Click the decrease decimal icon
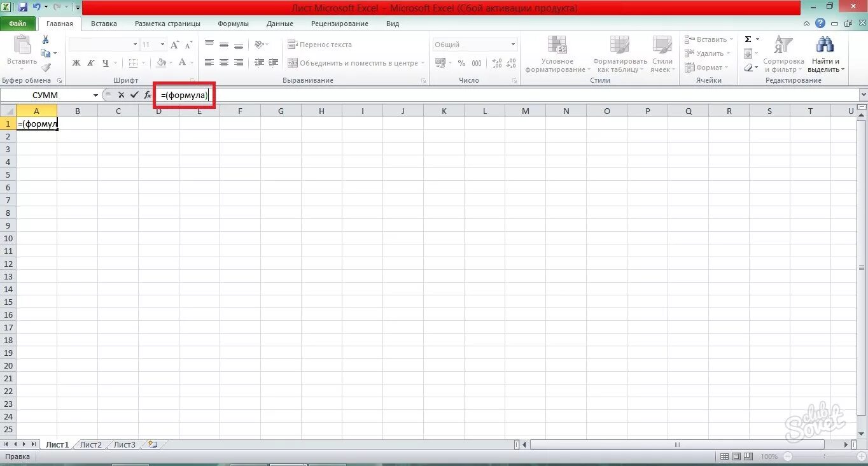868x466 pixels. (511, 63)
